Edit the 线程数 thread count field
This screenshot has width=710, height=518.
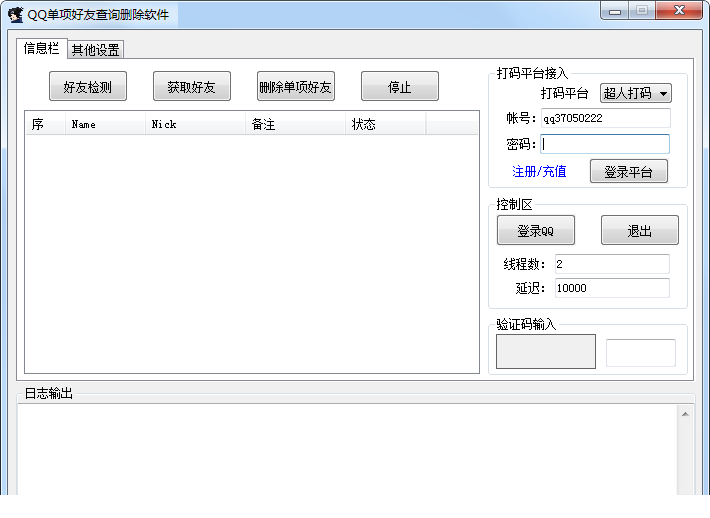click(612, 264)
